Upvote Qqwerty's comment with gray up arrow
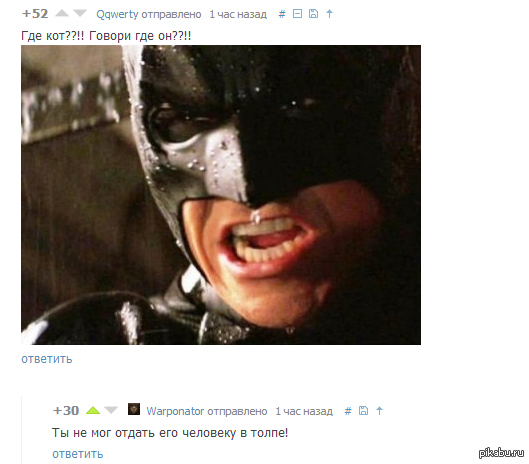529x464 pixels. point(62,13)
